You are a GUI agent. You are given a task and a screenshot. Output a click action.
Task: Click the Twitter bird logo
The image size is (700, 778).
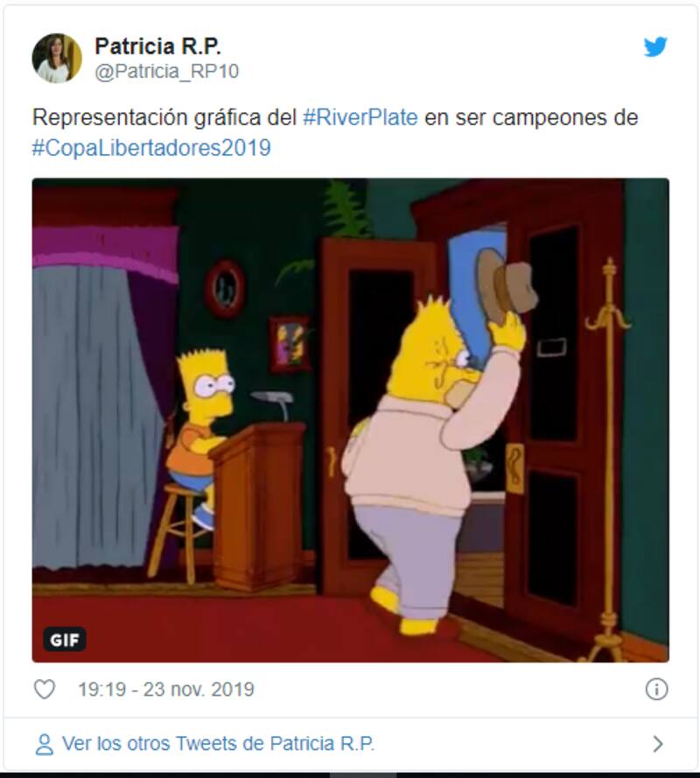click(655, 46)
